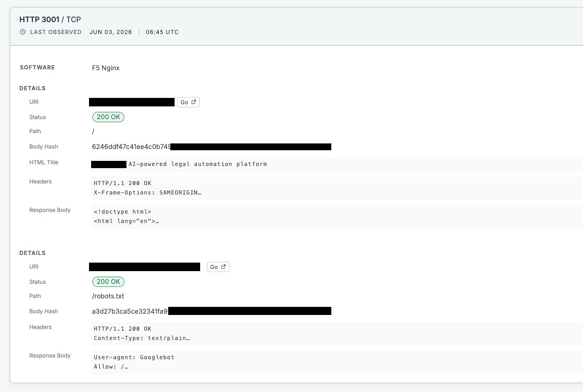The width and height of the screenshot is (583, 392).
Task: Click the Content-Type: text/plain header text
Action: click(141, 338)
